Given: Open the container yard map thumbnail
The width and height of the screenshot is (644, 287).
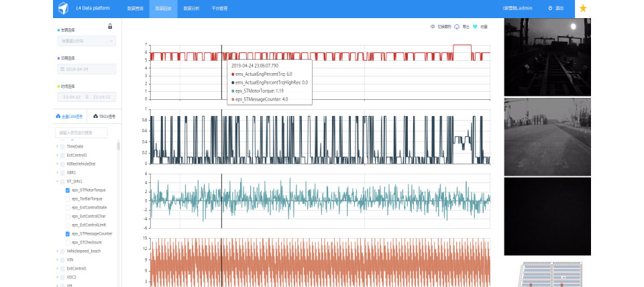Looking at the screenshot, I should 550,274.
